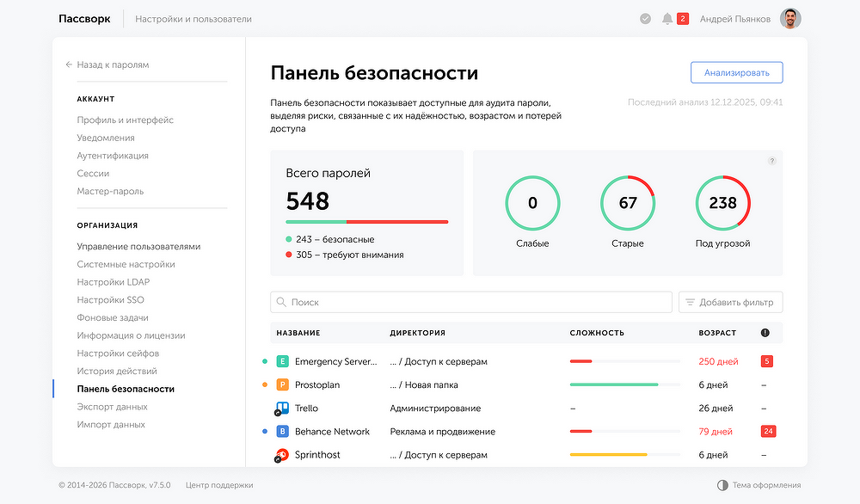
Task: Click Администрирование directory in Trello row
Action: click(x=435, y=409)
